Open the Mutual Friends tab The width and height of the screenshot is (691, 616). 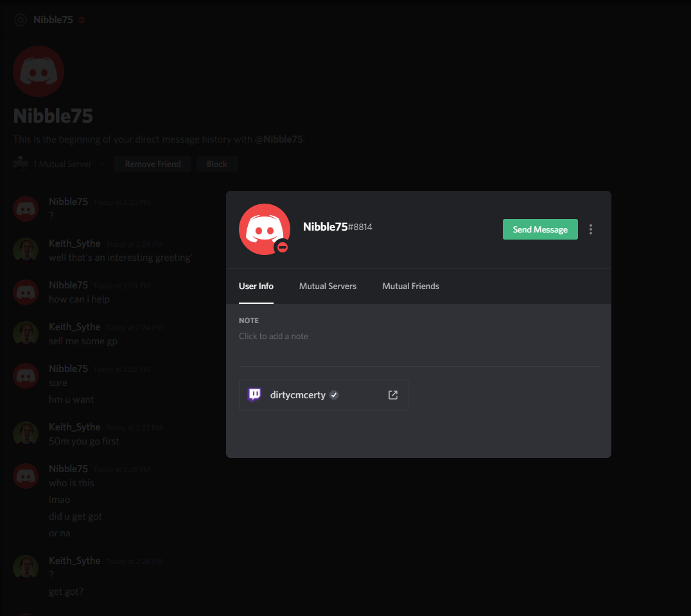point(410,286)
